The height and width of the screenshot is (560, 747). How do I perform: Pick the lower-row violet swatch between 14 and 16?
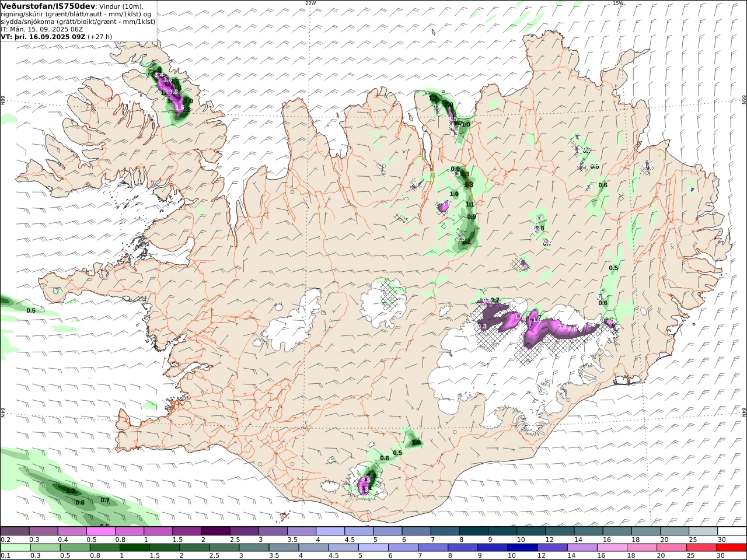point(582,548)
